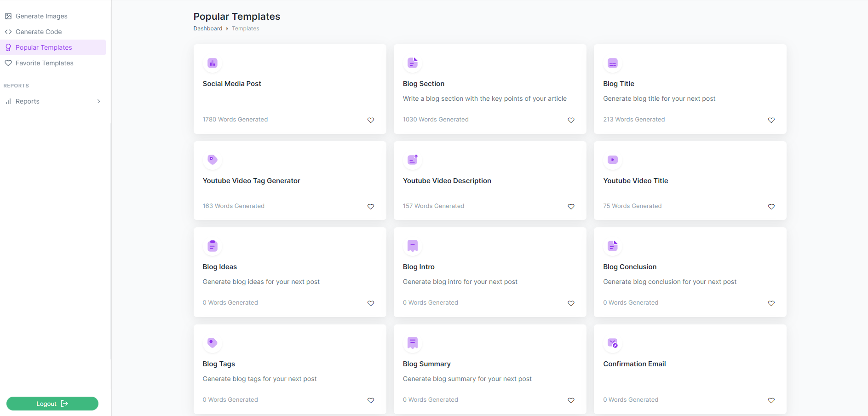Click the Social Media Post template icon

point(212,63)
